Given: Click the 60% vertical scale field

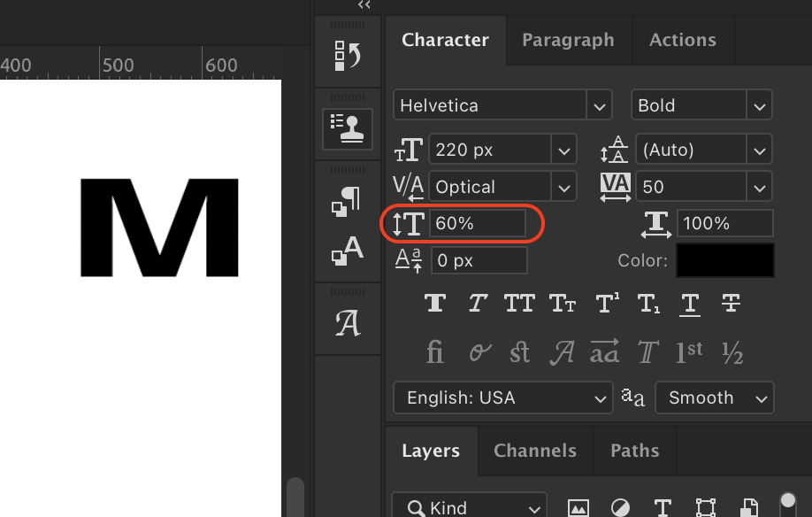Looking at the screenshot, I should click(478, 223).
